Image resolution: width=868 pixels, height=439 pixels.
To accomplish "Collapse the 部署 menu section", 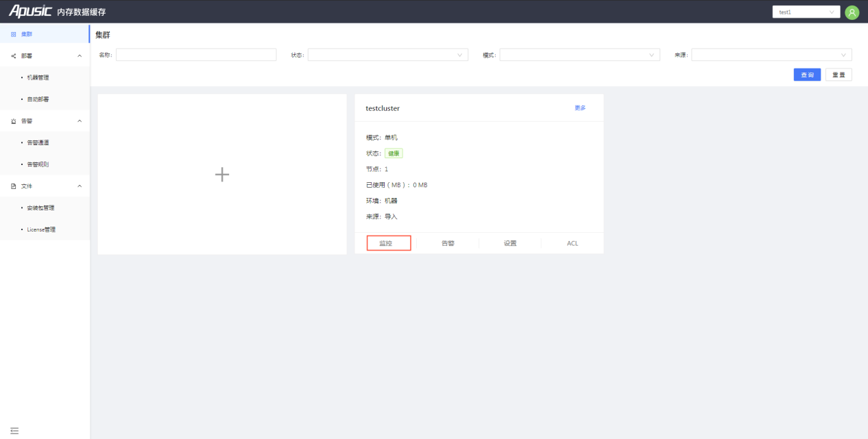I will point(45,55).
